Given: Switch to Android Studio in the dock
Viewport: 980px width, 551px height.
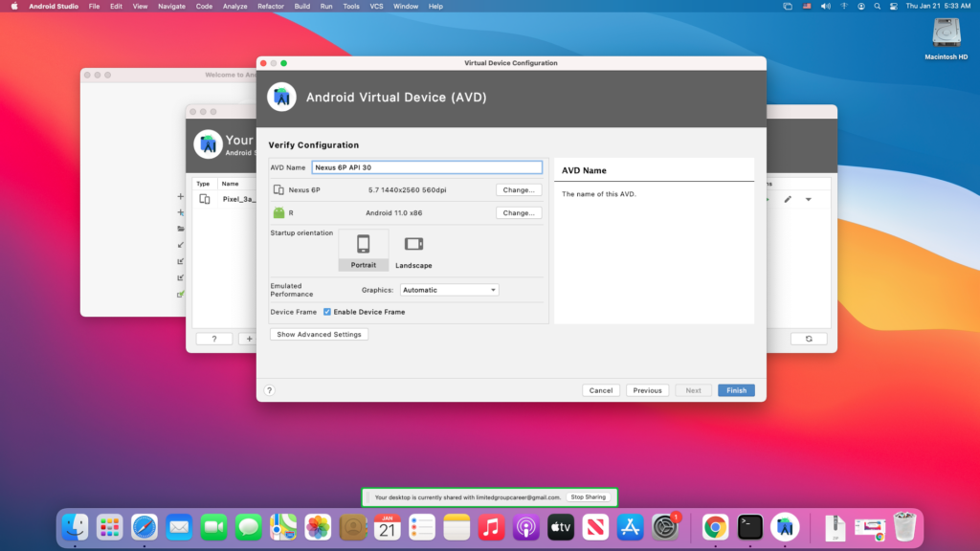Looking at the screenshot, I should 785,527.
